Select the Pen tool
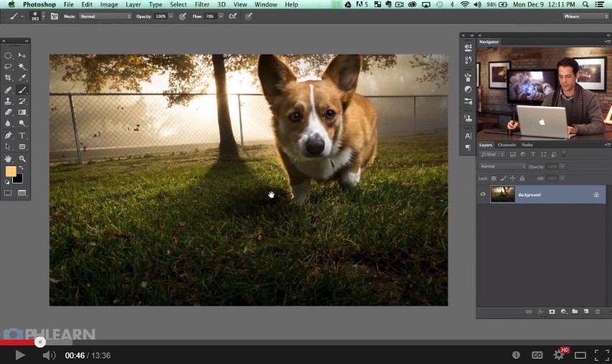 pos(8,135)
